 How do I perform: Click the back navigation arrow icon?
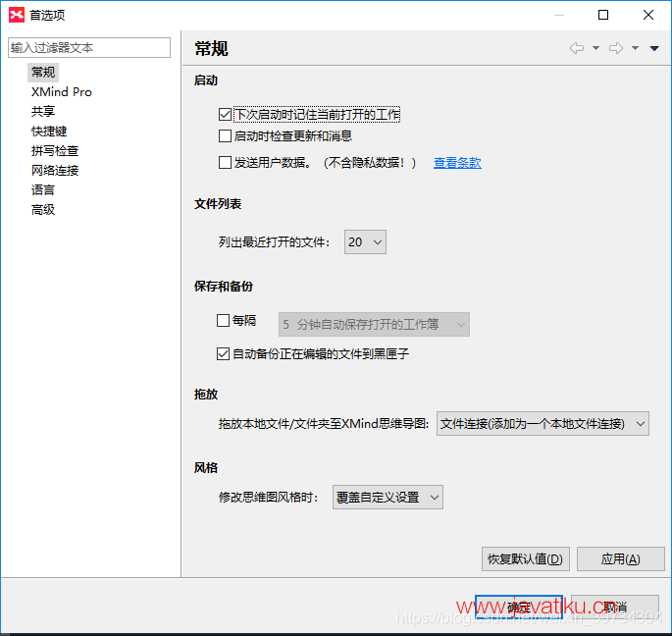[x=577, y=48]
